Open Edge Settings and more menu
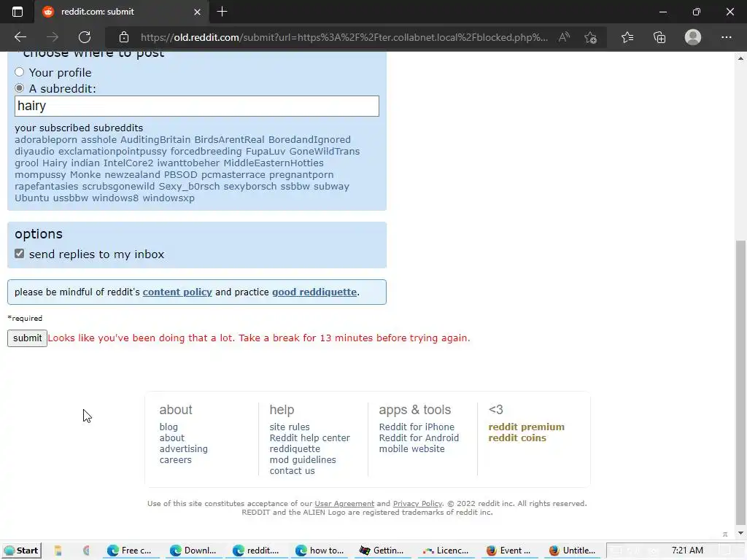This screenshot has height=560, width=747. coord(726,37)
